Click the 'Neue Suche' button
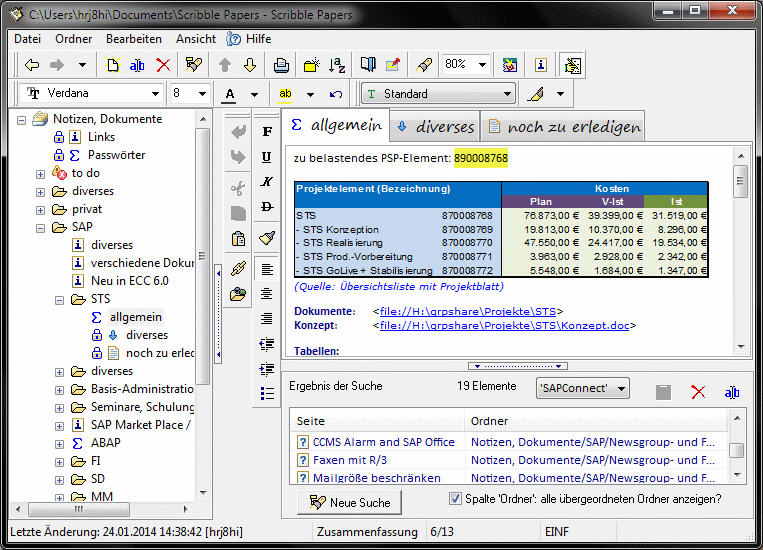 (x=350, y=502)
